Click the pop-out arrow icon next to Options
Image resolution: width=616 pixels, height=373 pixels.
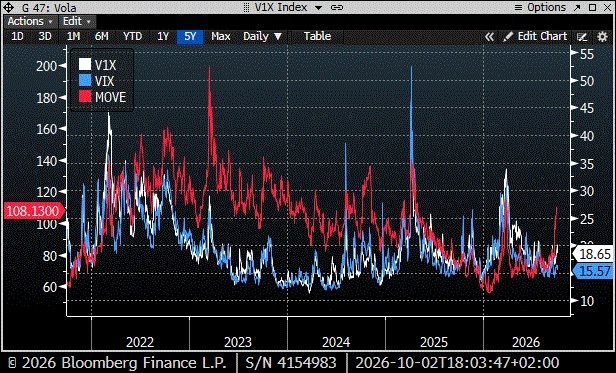577,7
